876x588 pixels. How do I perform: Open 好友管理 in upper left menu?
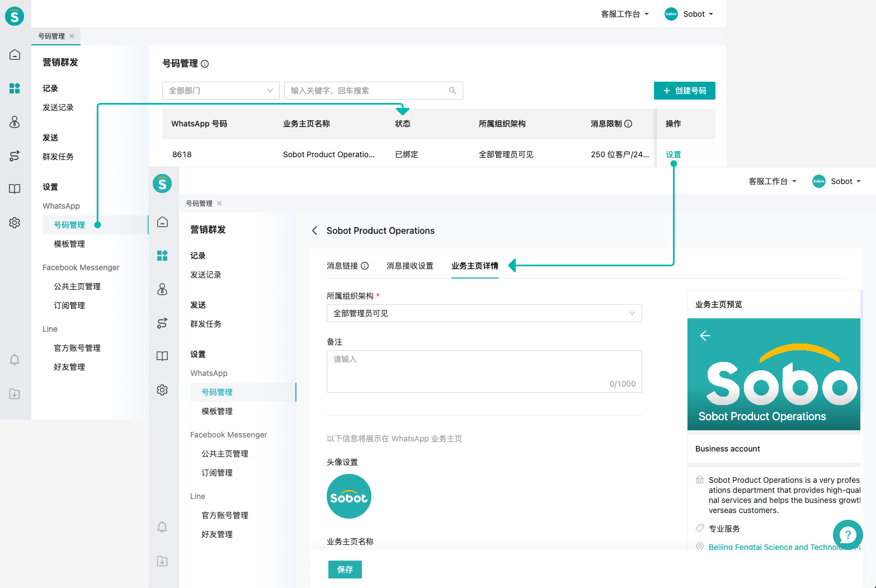[x=69, y=367]
